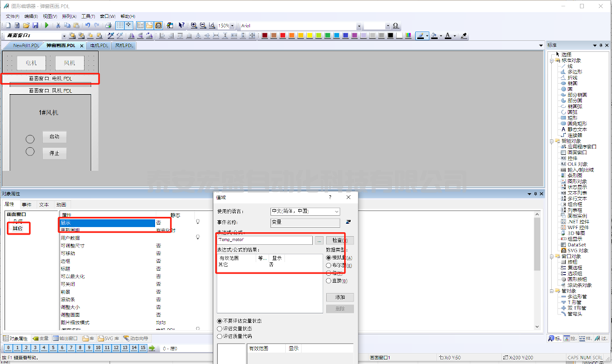Open the 使用的语言 language dropdown
This screenshot has width=612, height=364.
[336, 211]
